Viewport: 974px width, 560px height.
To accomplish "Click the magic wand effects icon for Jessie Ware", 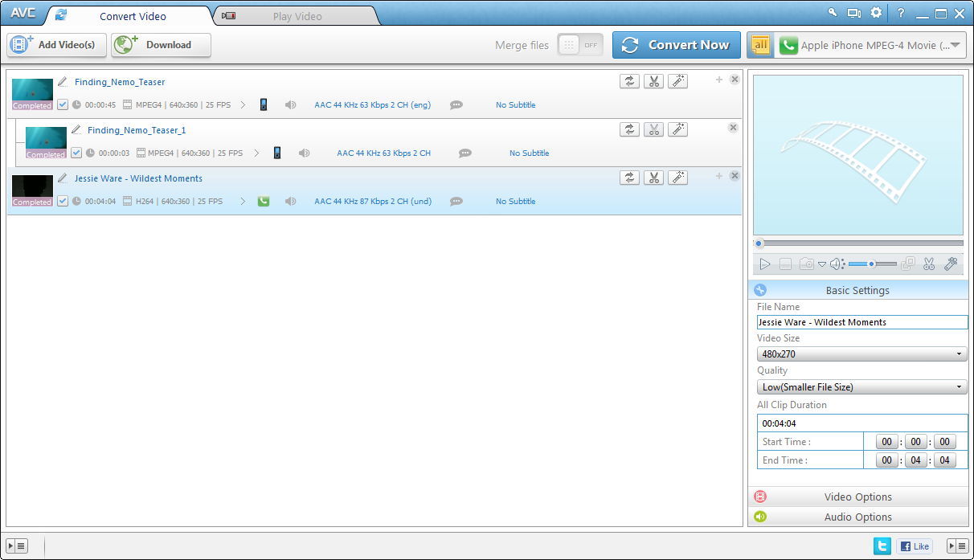I will tap(678, 178).
